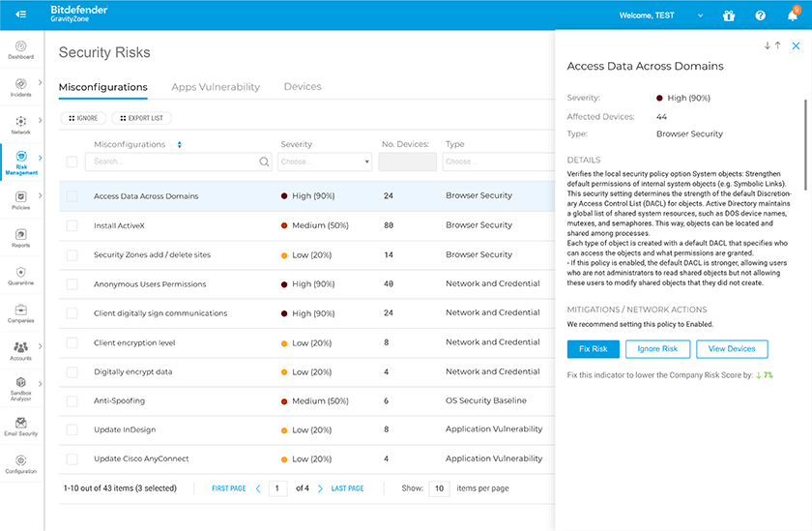
Task: Expand the Network submenu chevron
Action: pyautogui.click(x=40, y=120)
